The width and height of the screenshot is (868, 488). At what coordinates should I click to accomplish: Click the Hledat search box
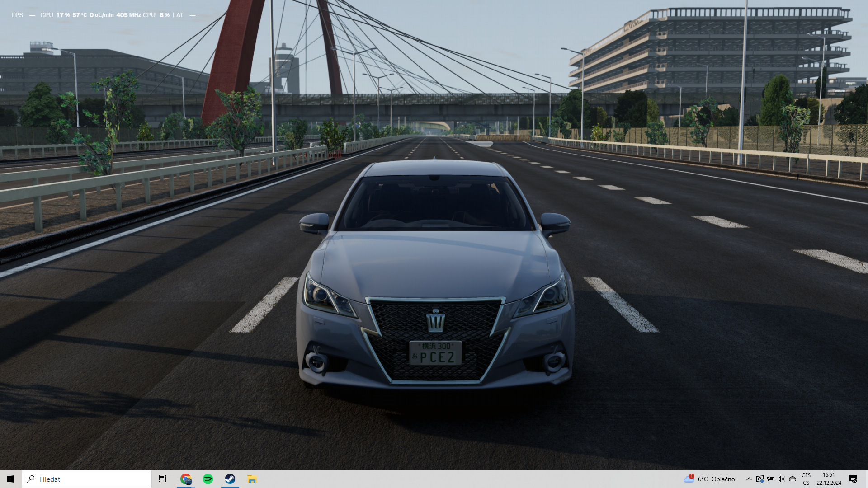coord(87,479)
